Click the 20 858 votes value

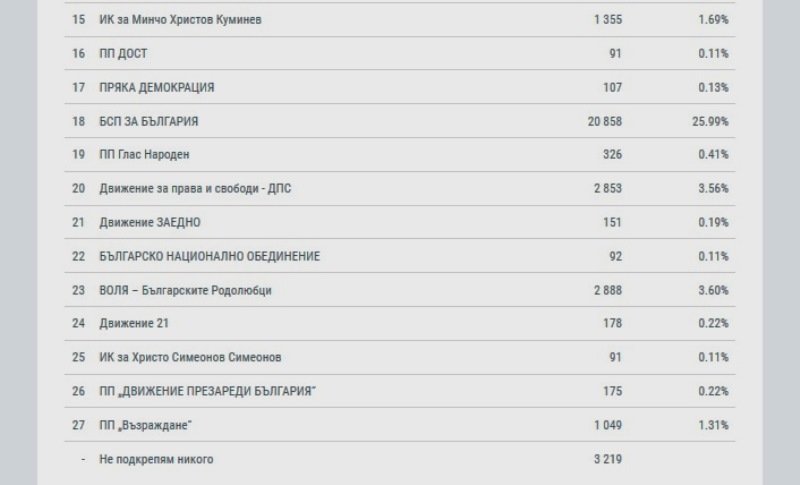coord(605,121)
